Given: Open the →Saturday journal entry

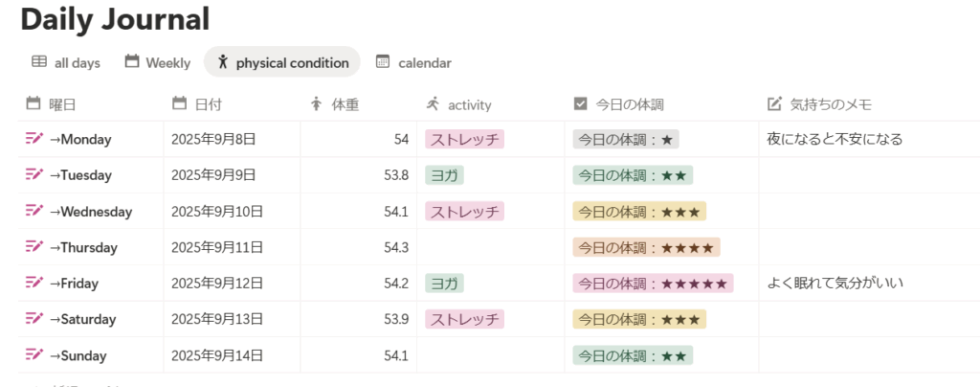Looking at the screenshot, I should (82, 319).
